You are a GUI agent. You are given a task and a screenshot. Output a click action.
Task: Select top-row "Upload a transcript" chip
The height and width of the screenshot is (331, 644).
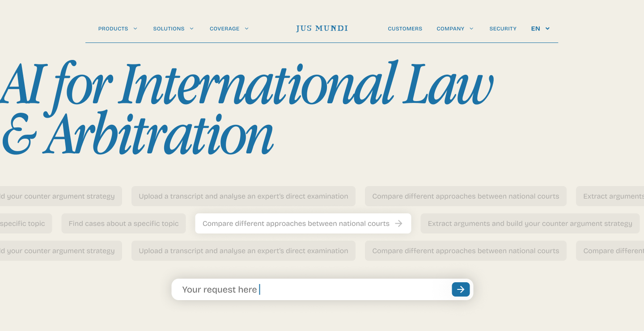243,196
